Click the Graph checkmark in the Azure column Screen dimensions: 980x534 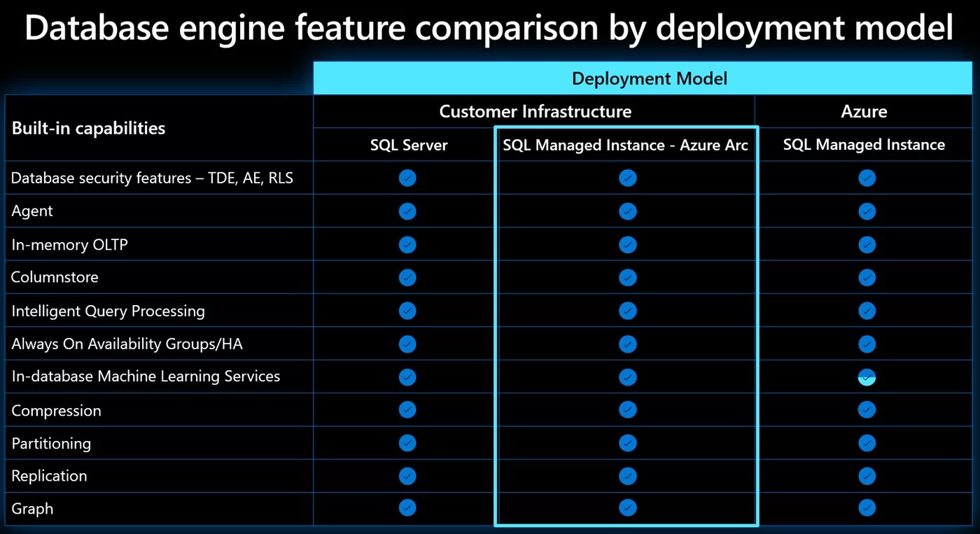click(867, 507)
